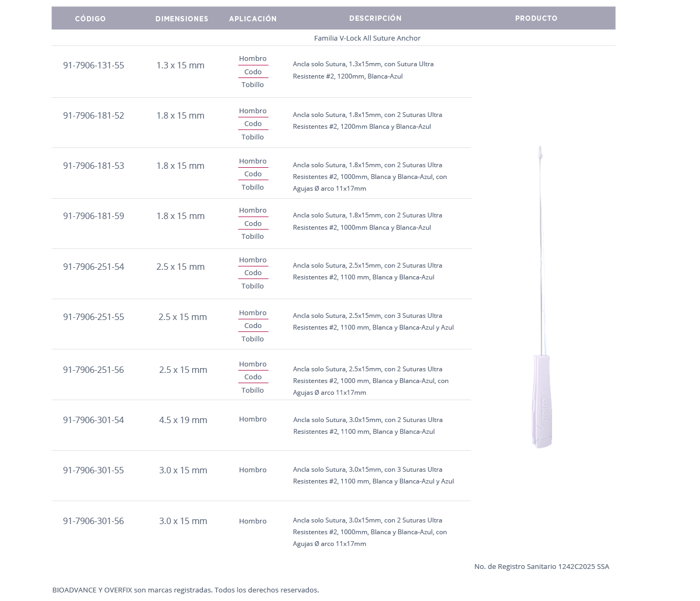Screen dimensions: 700x601
Task: Select product code 91-7906-181-59
Action: coord(93,216)
